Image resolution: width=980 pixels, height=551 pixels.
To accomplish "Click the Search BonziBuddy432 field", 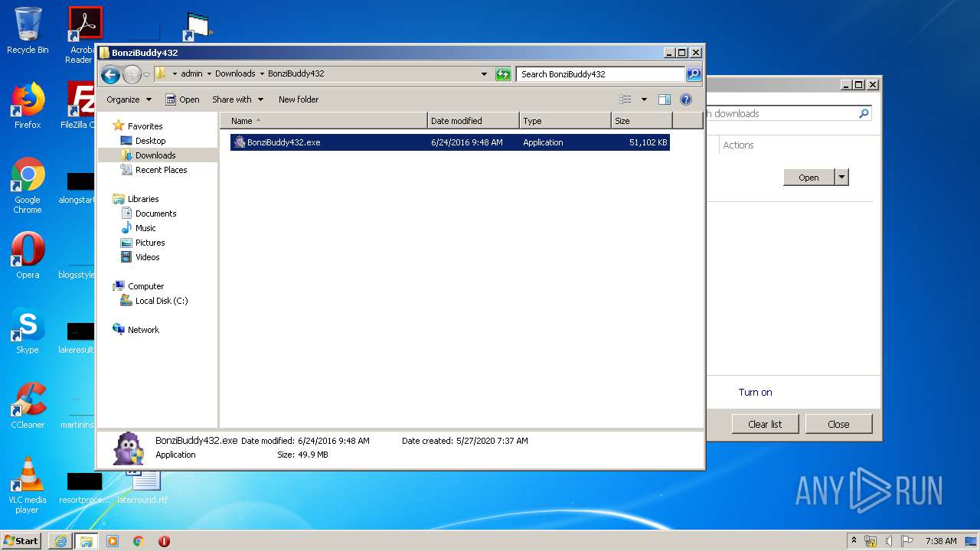I will coord(600,74).
